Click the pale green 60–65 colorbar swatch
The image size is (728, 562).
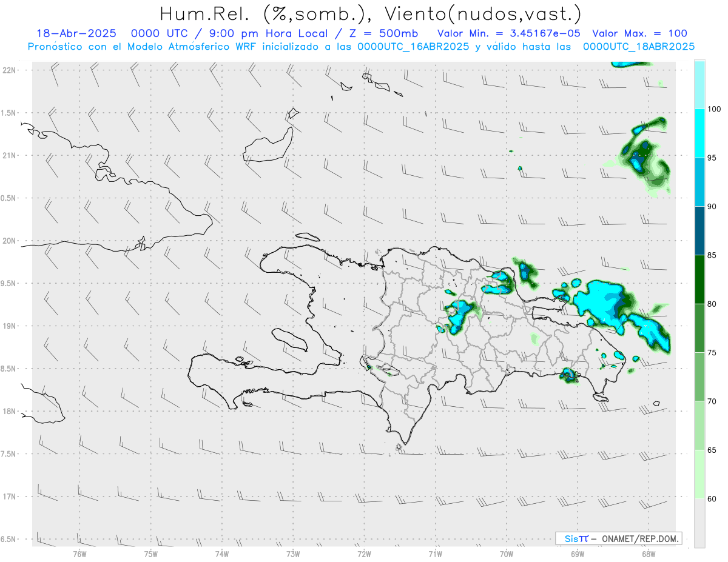(699, 474)
